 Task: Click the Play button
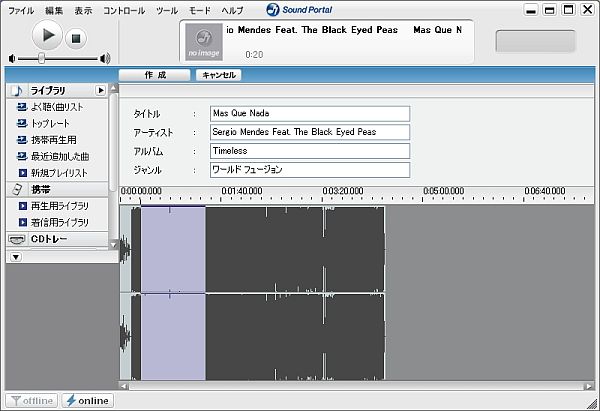point(47,36)
